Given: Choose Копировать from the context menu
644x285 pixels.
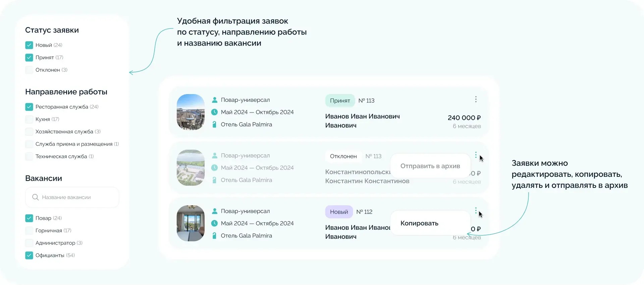Looking at the screenshot, I should tap(419, 223).
